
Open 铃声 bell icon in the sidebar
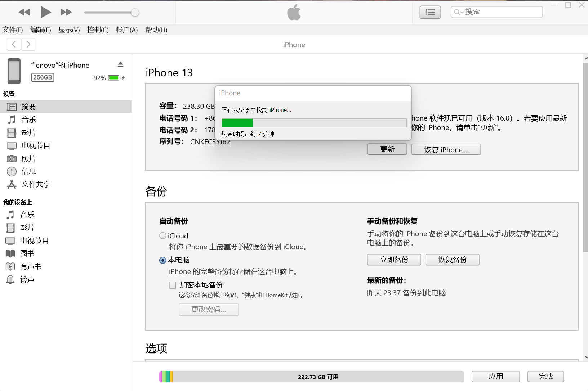(x=10, y=280)
